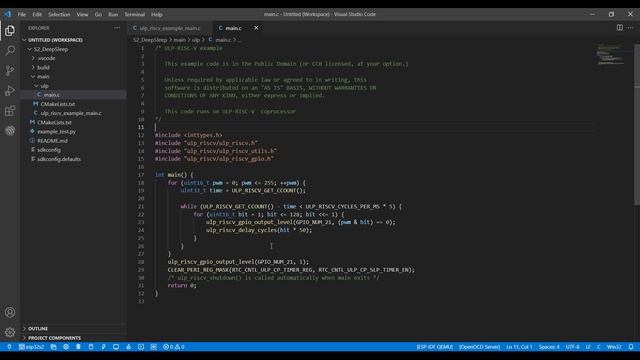
Task: Open the editor More Actions ellipsis
Action: point(631,28)
